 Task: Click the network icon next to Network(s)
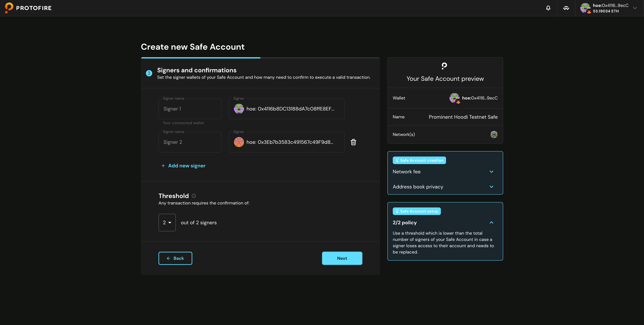(x=494, y=134)
